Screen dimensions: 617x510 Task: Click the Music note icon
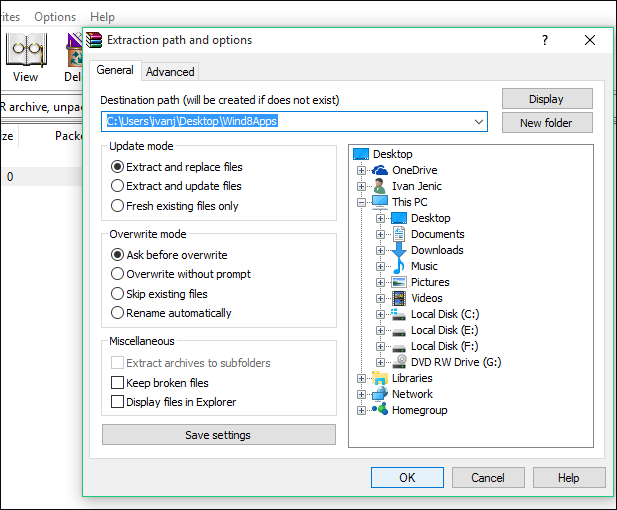pyautogui.click(x=399, y=266)
